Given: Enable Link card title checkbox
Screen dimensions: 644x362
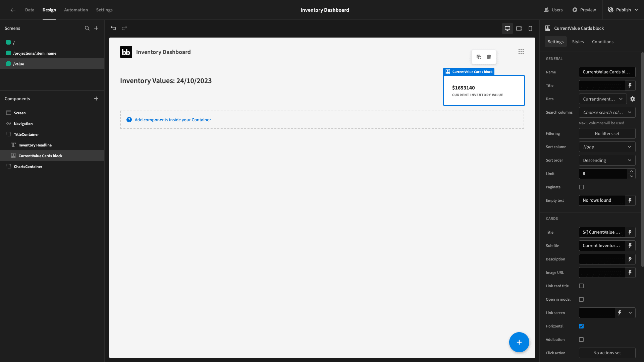Looking at the screenshot, I should [581, 286].
